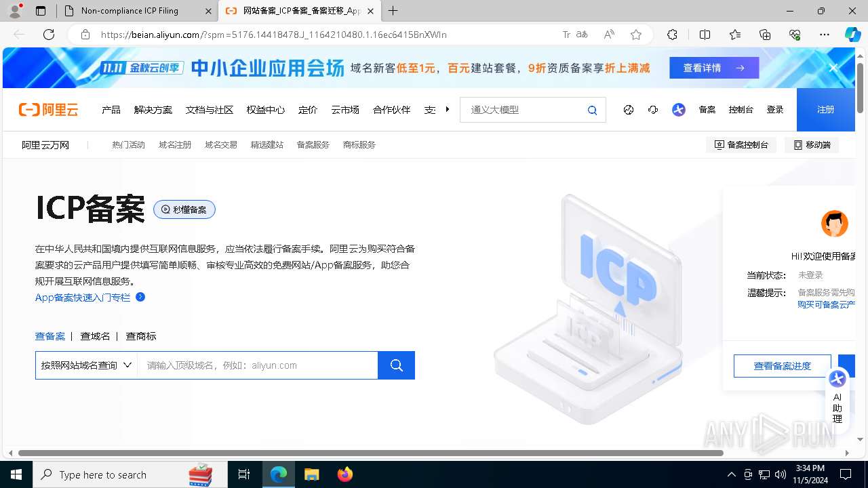Select the 查域名 search tab

[95, 336]
